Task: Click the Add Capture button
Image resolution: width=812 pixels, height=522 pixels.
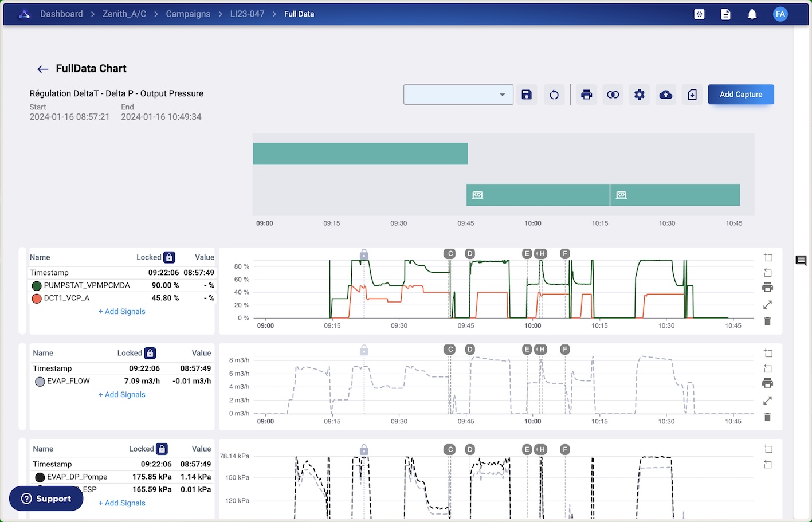Action: pyautogui.click(x=741, y=95)
